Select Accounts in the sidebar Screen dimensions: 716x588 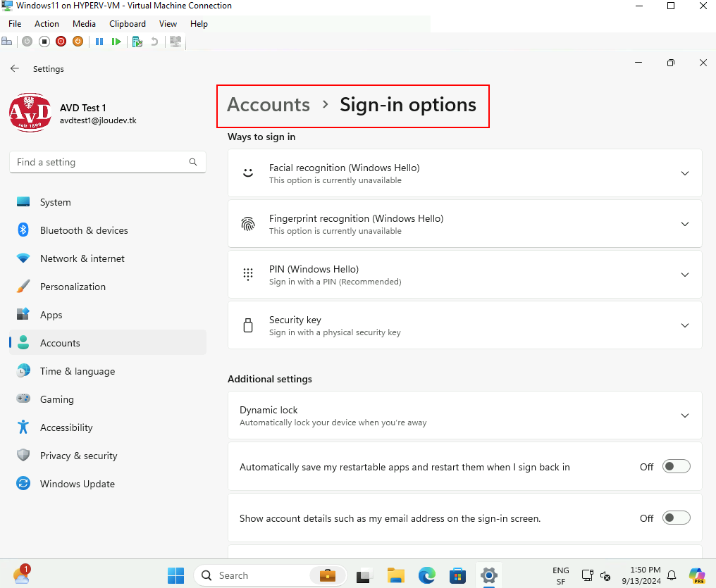(108, 343)
